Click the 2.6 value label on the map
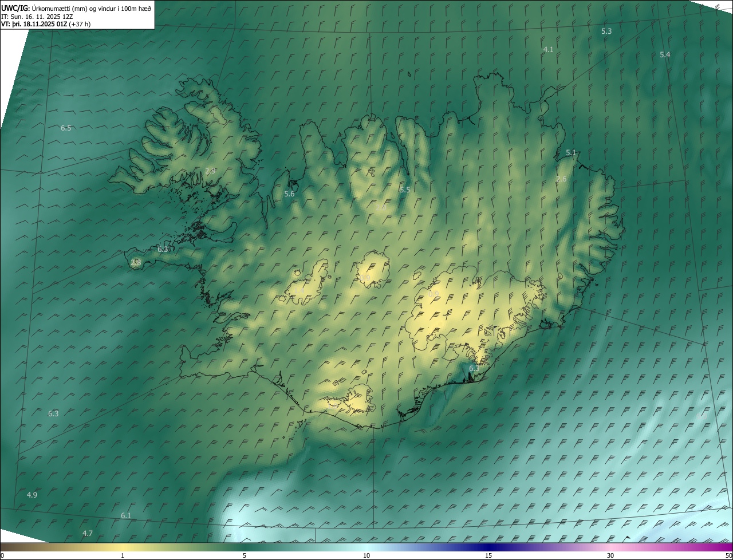The height and width of the screenshot is (560, 733). click(561, 179)
